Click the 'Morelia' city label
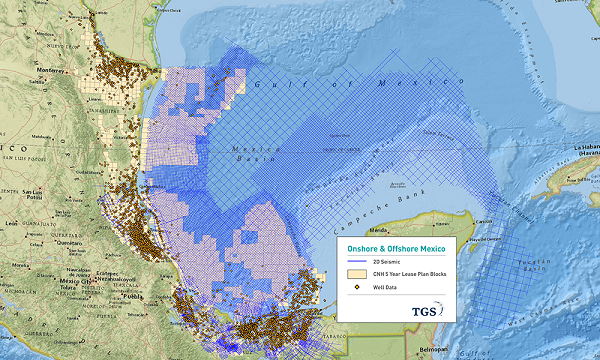Viewport: 600px width, 360px height. (x=20, y=265)
